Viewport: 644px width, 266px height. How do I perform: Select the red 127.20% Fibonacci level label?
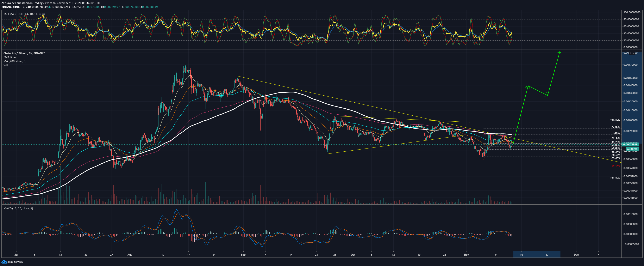(x=615, y=167)
